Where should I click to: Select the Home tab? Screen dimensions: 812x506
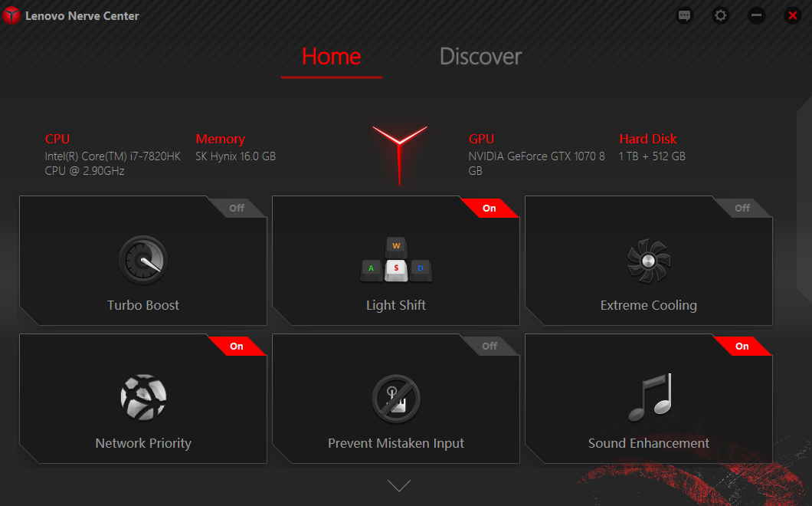point(332,57)
